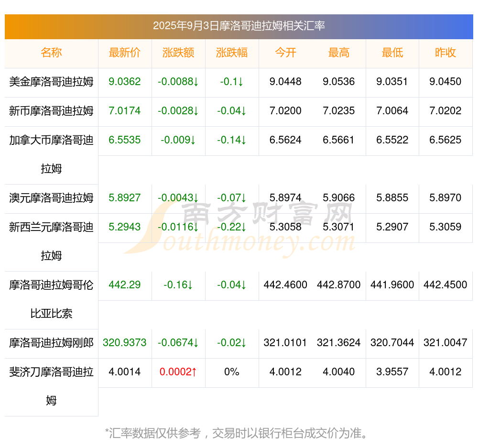The height and width of the screenshot is (448, 478).
Task: Click the title 2025年9月3日摩洛哥迪拉姆相关汇率
Action: click(x=239, y=26)
